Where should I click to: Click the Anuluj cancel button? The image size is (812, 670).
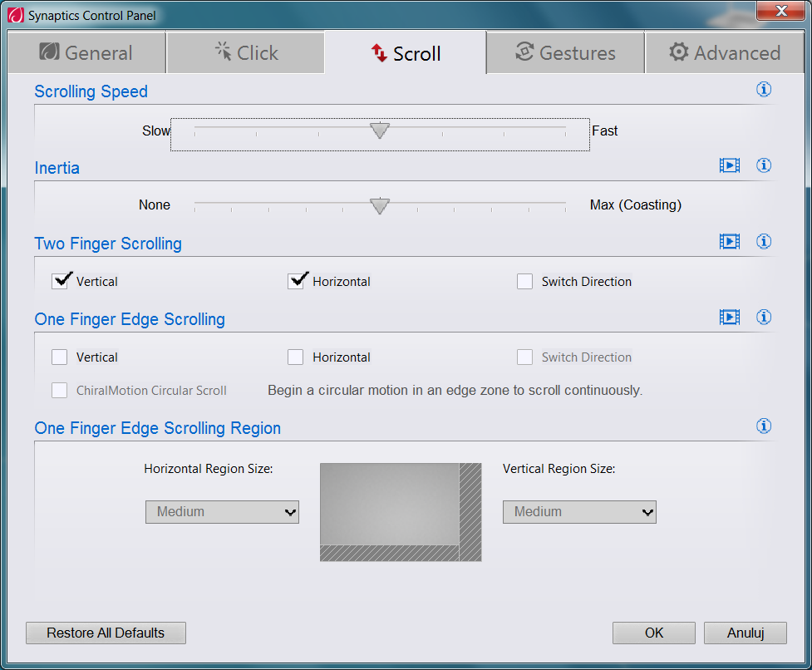coord(746,633)
